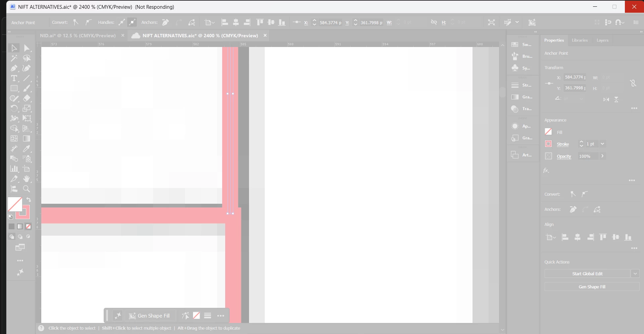Select the Free Transform tool
This screenshot has width=644, height=334.
click(x=27, y=118)
